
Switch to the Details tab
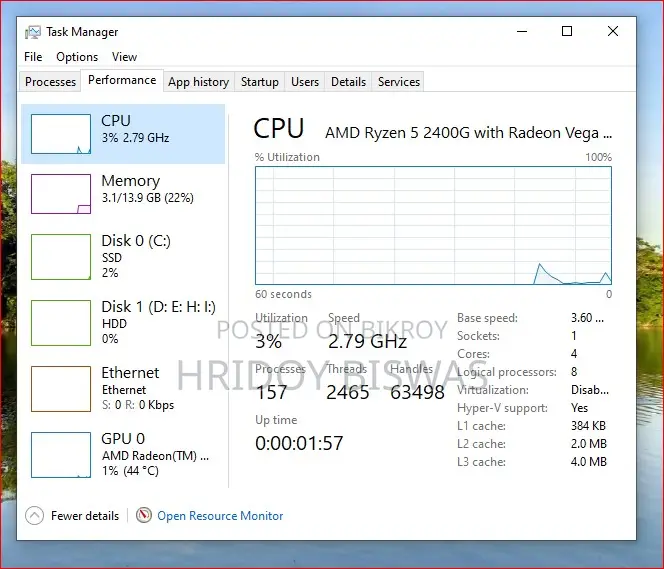pos(349,82)
